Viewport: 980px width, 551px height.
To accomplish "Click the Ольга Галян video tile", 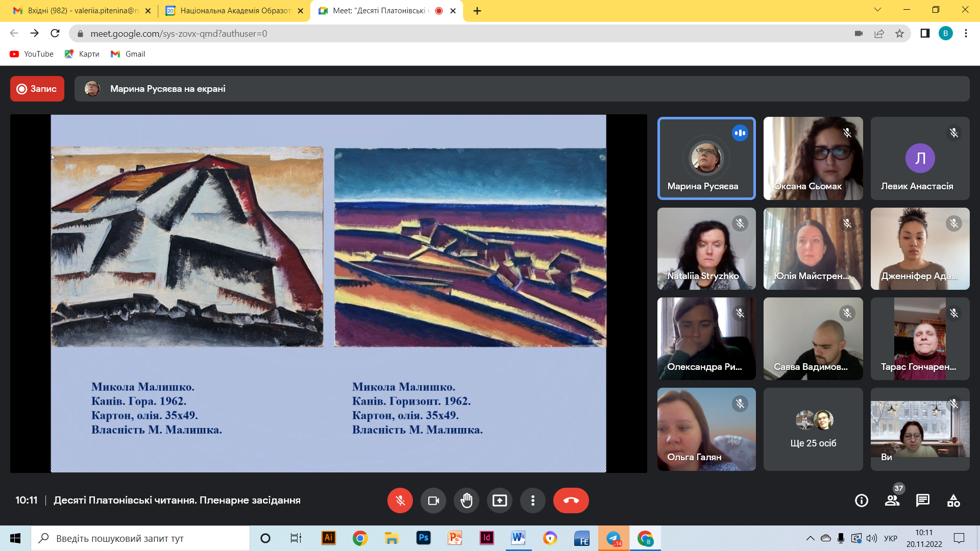I will pos(706,429).
